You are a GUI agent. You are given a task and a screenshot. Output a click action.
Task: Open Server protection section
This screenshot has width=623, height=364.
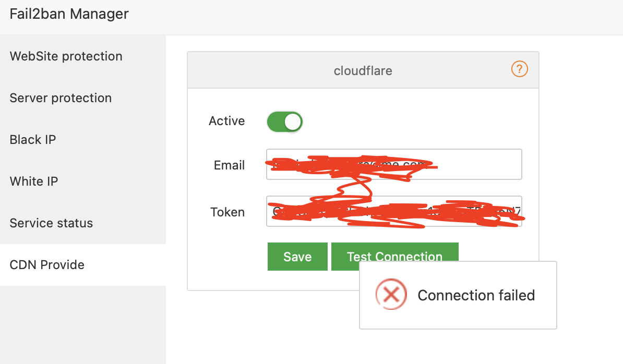61,98
